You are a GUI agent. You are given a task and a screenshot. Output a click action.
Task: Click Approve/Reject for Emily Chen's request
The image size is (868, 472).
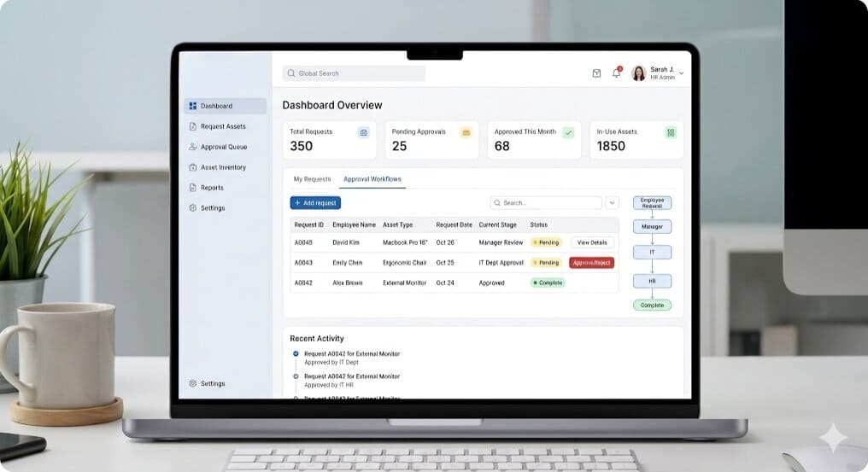tap(592, 263)
